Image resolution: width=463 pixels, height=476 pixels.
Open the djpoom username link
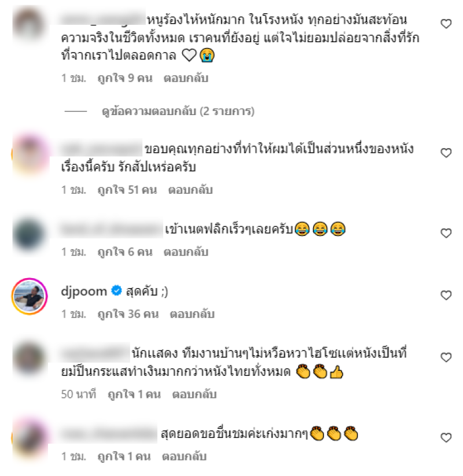pyautogui.click(x=84, y=291)
